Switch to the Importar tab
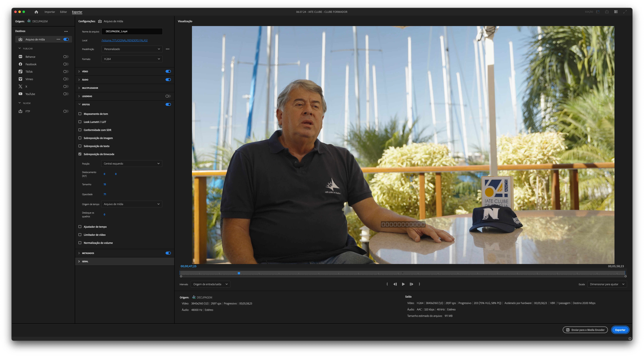 tap(50, 12)
